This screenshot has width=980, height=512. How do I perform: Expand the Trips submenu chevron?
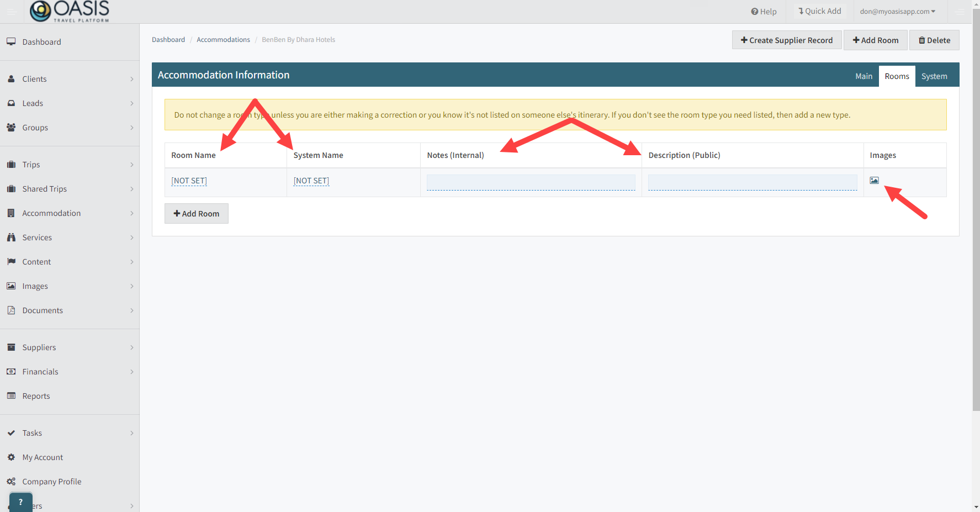pyautogui.click(x=132, y=165)
